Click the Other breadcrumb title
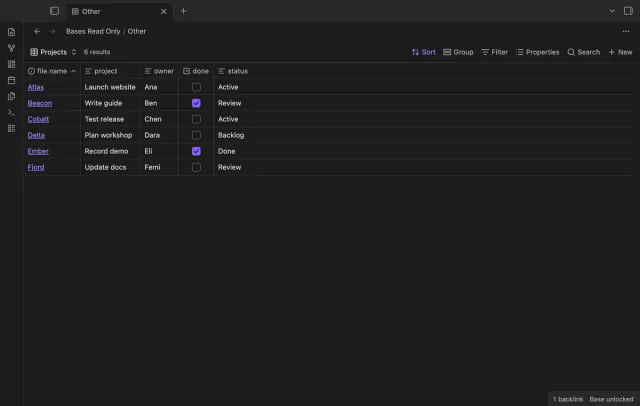Viewport: 640px width, 406px height. tap(137, 31)
